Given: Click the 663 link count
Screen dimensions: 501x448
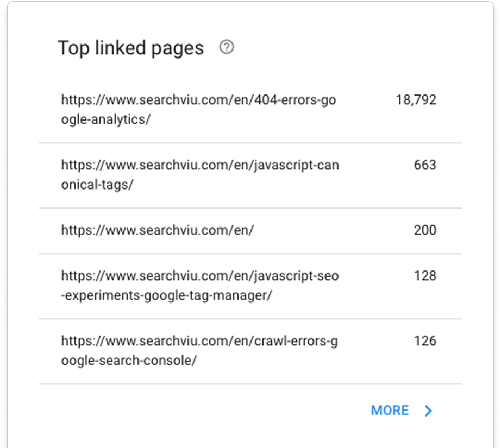Looking at the screenshot, I should tap(424, 165).
